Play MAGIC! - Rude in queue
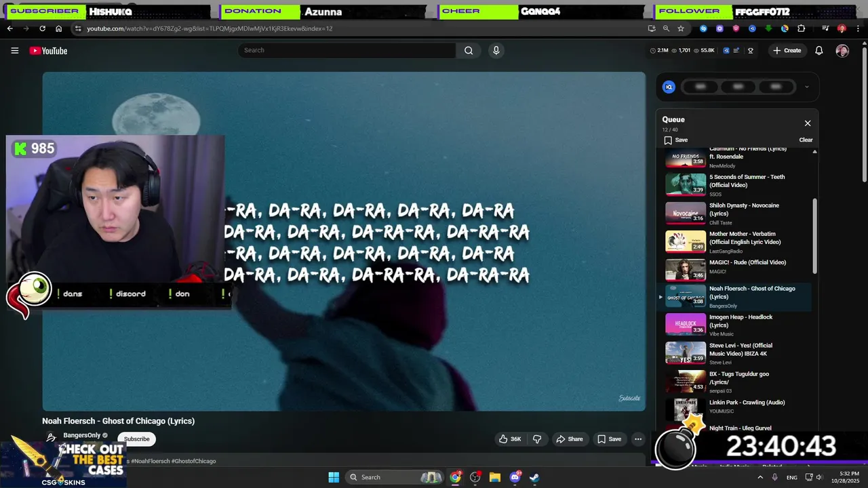Image resolution: width=868 pixels, height=488 pixels. coord(738,269)
